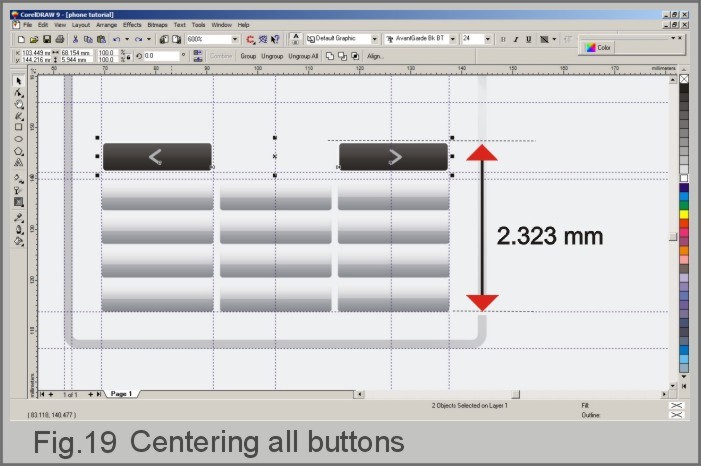Create a new document
Image resolution: width=701 pixels, height=466 pixels.
[x=21, y=39]
